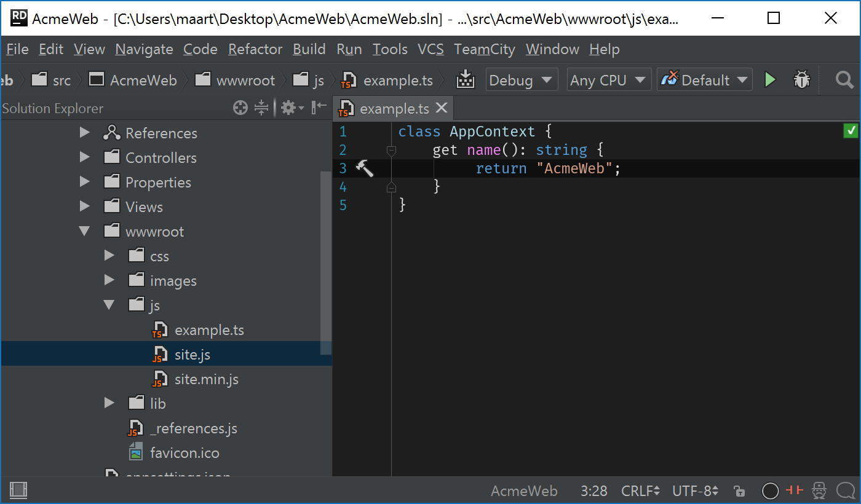The height and width of the screenshot is (504, 861).
Task: Close the example.ts editor tab
Action: 442,108
